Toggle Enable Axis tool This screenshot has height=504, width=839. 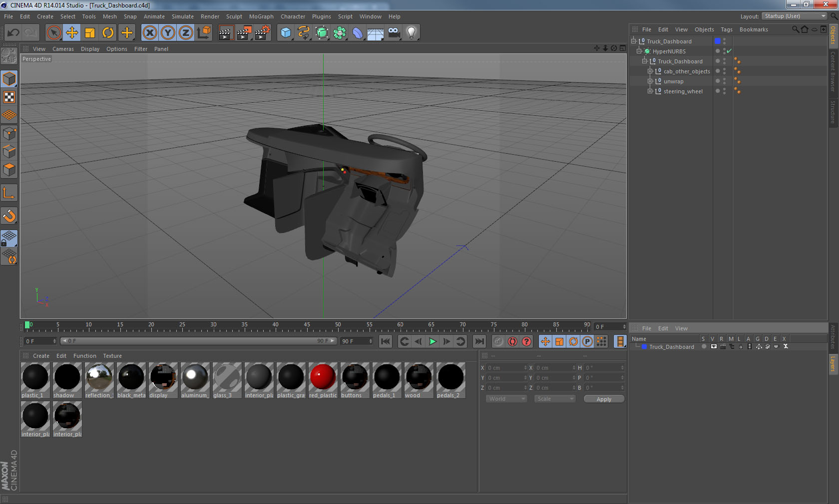pos(9,193)
